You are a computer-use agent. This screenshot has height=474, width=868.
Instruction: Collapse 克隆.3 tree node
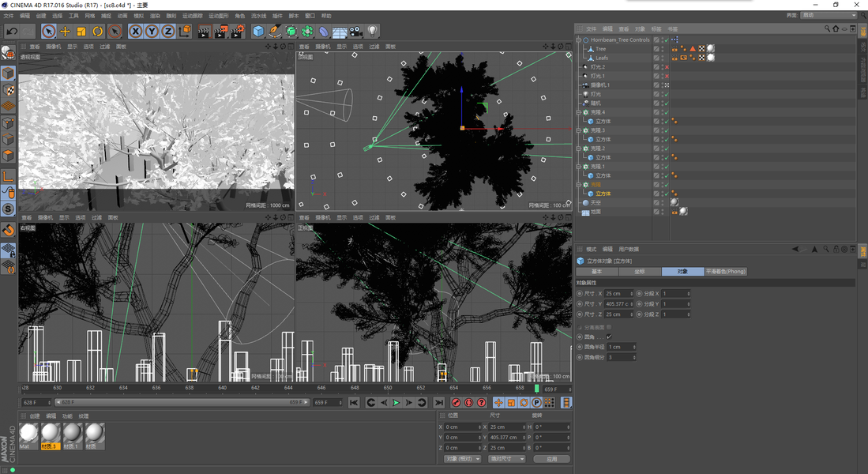coord(578,130)
